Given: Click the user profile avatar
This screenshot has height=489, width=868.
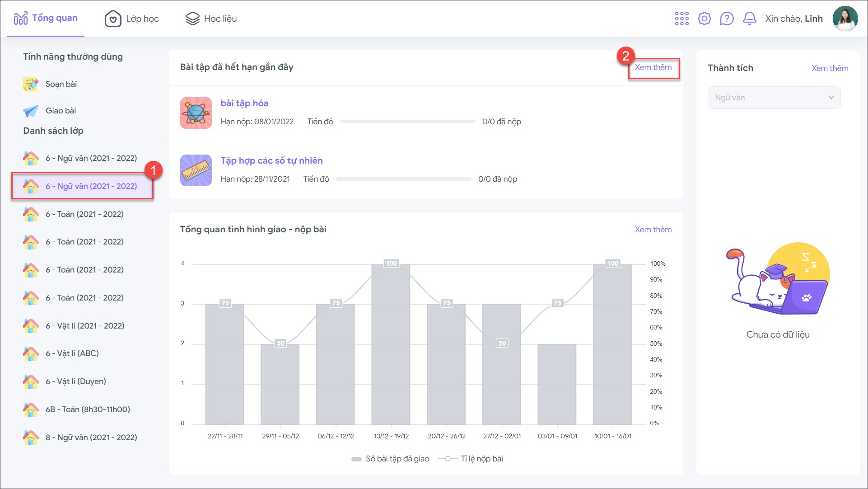Looking at the screenshot, I should pyautogui.click(x=845, y=19).
